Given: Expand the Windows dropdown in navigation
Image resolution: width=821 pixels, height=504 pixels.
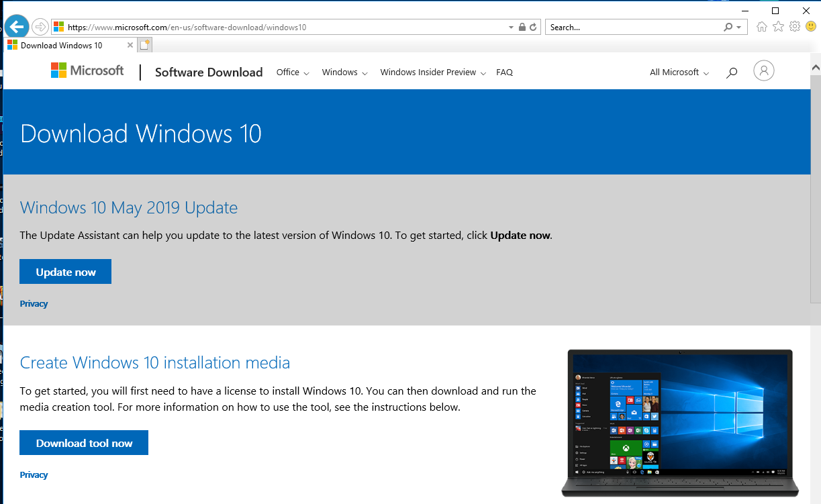Looking at the screenshot, I should (x=344, y=72).
